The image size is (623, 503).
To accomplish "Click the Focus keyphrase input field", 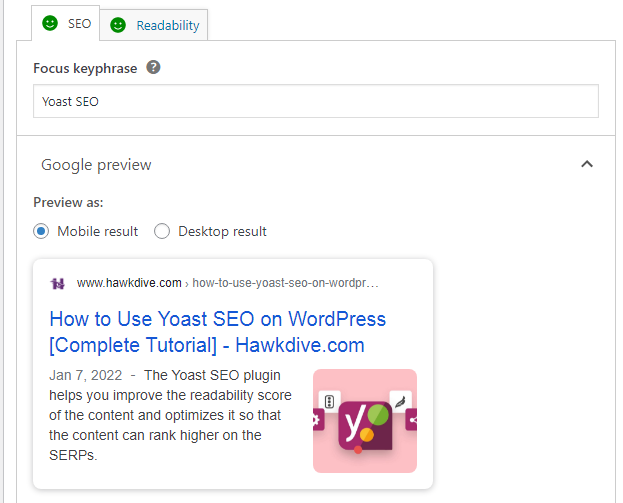I will (x=315, y=101).
